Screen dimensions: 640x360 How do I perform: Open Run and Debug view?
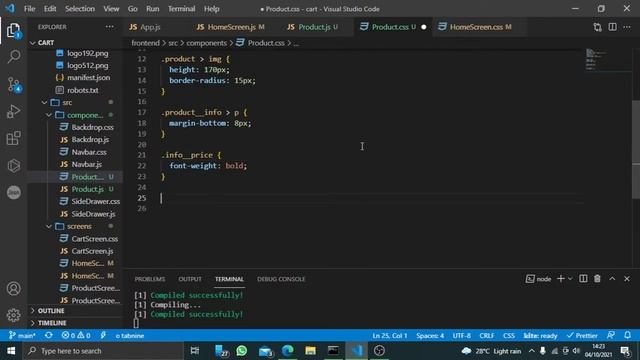[13, 111]
